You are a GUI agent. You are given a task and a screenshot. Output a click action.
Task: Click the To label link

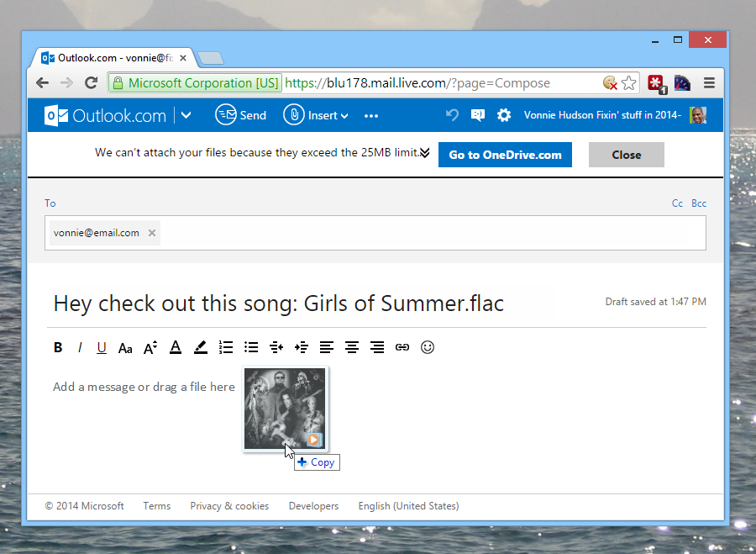50,203
